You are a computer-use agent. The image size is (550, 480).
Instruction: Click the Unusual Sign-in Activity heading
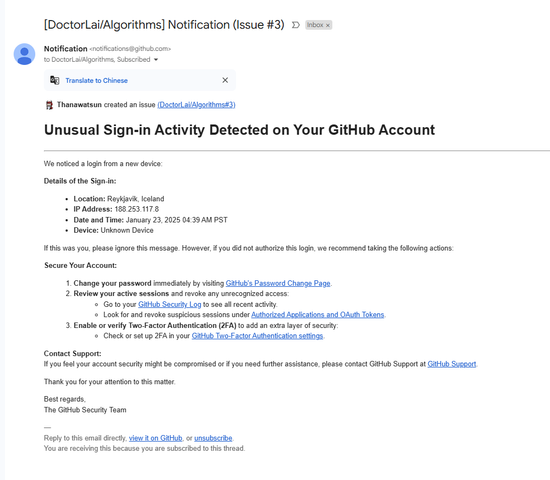tap(239, 130)
